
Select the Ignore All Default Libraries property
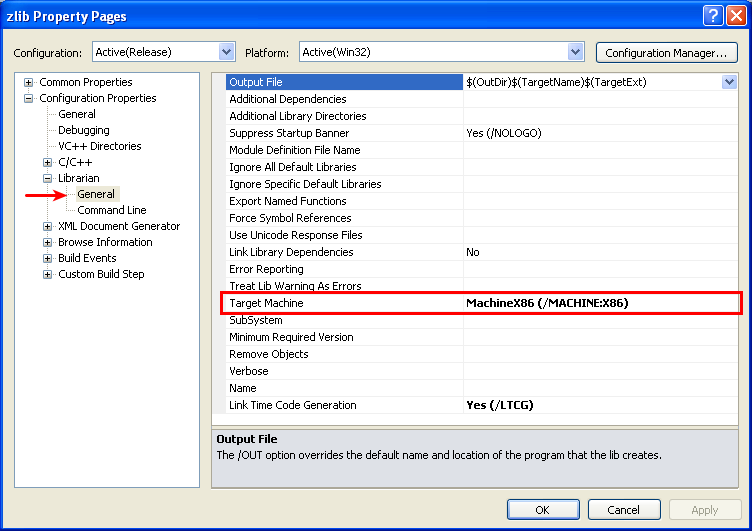[x=293, y=167]
